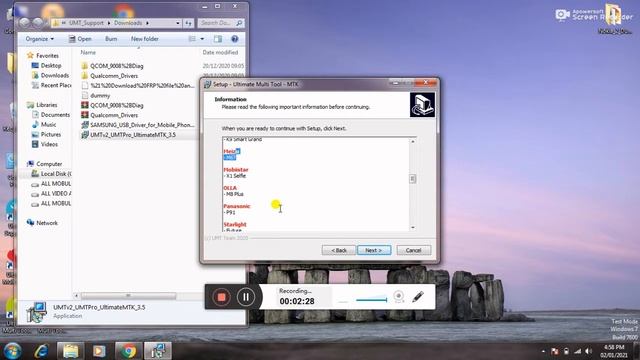Switch to Chrome from taskbar
Viewport: 640px width, 360px height.
128,351
